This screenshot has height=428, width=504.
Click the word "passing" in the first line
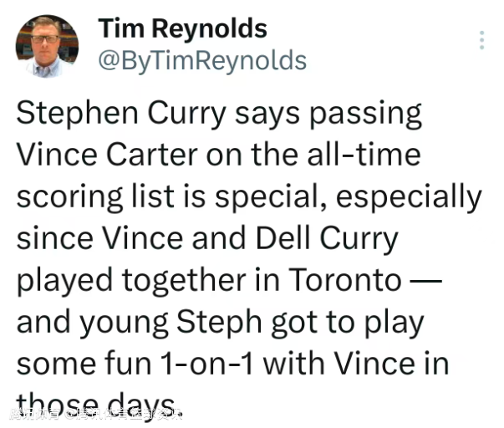pos(363,114)
